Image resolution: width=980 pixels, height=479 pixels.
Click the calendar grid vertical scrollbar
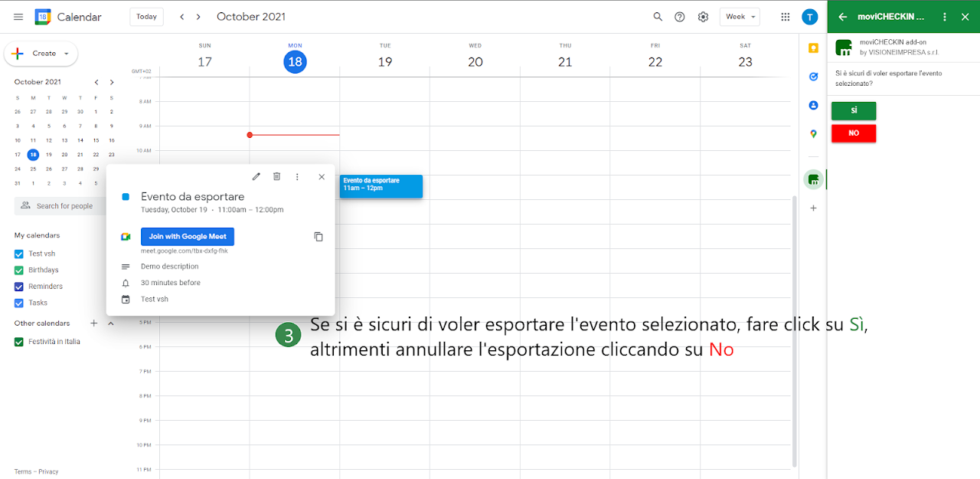point(793,331)
